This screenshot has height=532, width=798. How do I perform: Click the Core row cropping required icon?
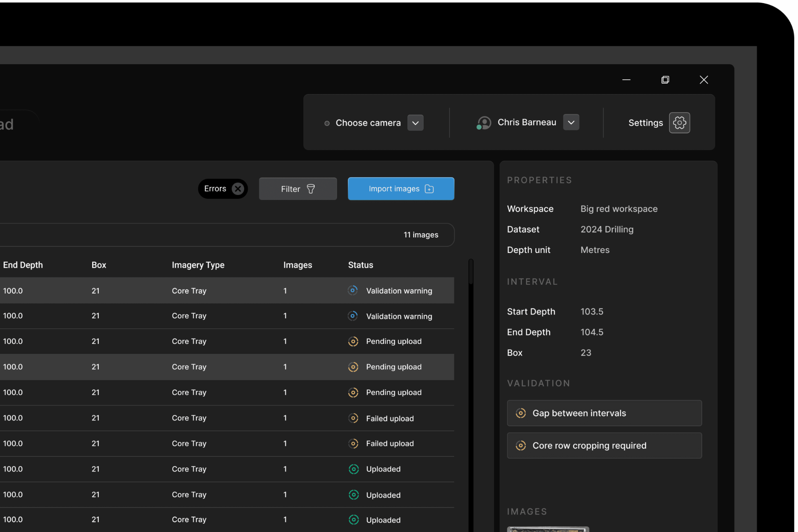(521, 445)
